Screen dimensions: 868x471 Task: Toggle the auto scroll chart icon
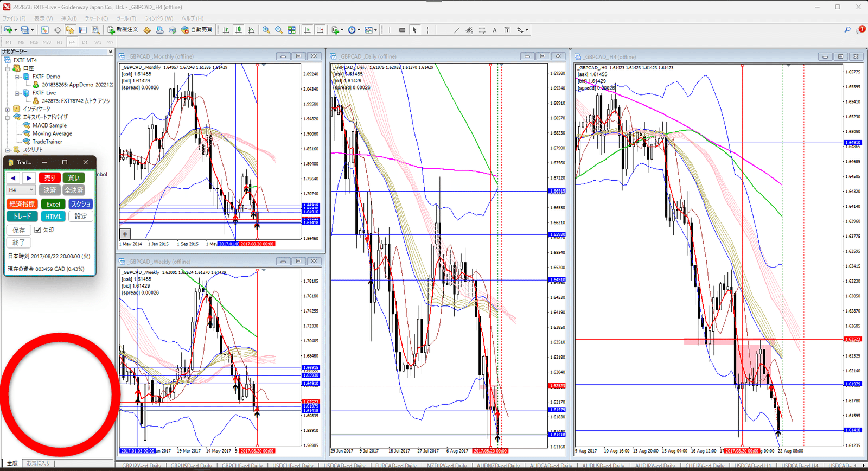tap(308, 30)
